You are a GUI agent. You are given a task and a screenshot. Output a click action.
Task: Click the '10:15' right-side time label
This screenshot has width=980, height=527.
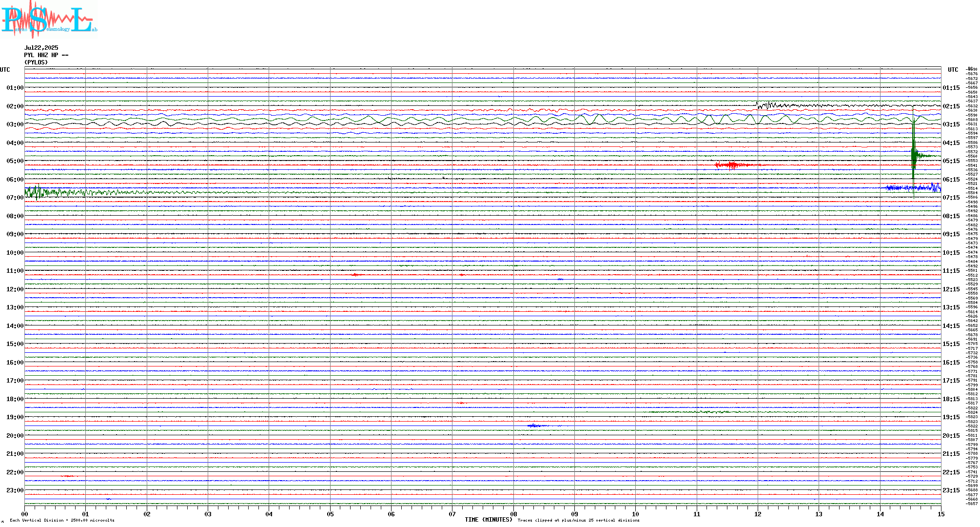951,253
